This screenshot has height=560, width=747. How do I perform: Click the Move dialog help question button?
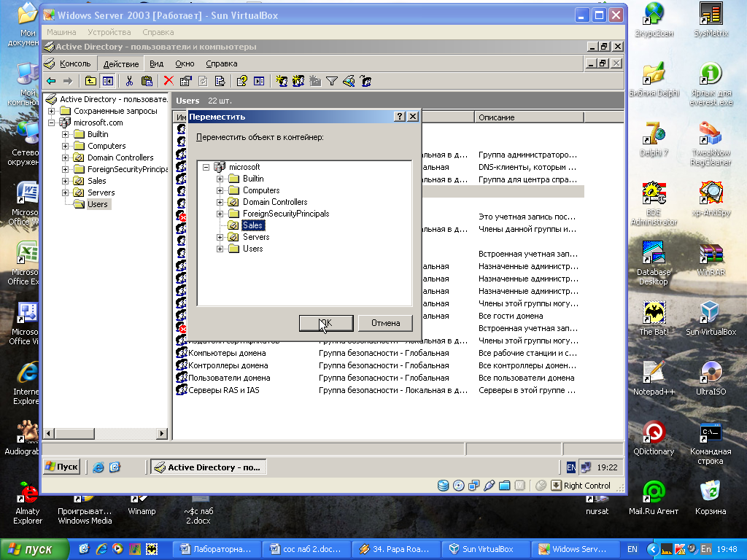coord(400,117)
